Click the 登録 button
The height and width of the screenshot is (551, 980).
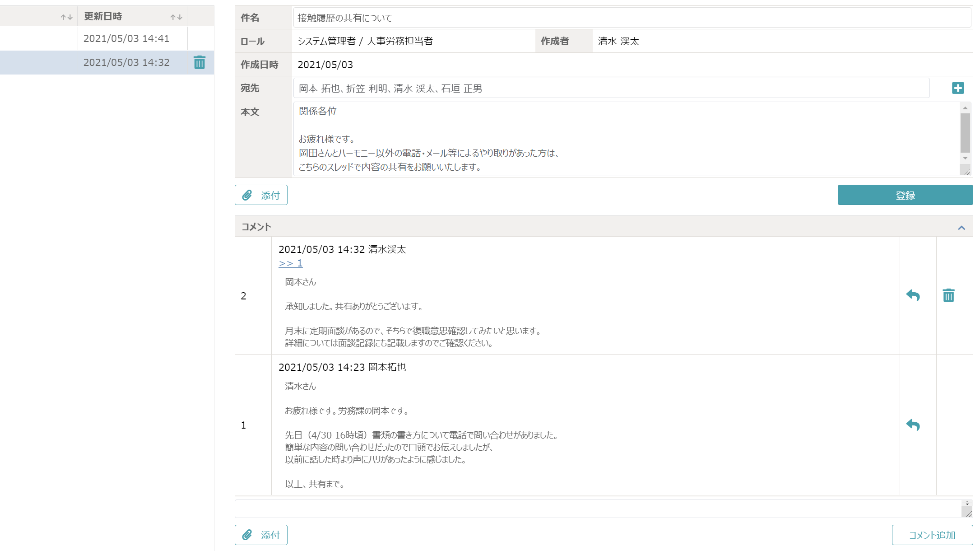[905, 195]
